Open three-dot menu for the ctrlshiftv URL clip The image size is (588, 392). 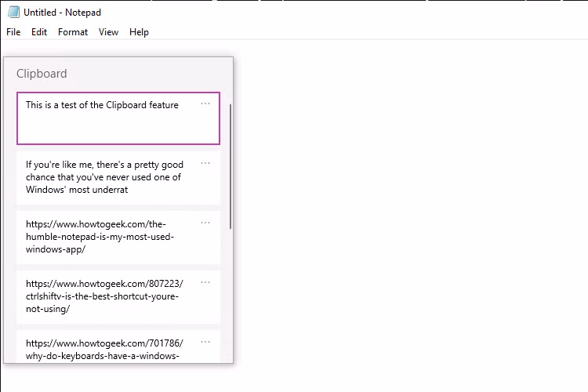(205, 282)
